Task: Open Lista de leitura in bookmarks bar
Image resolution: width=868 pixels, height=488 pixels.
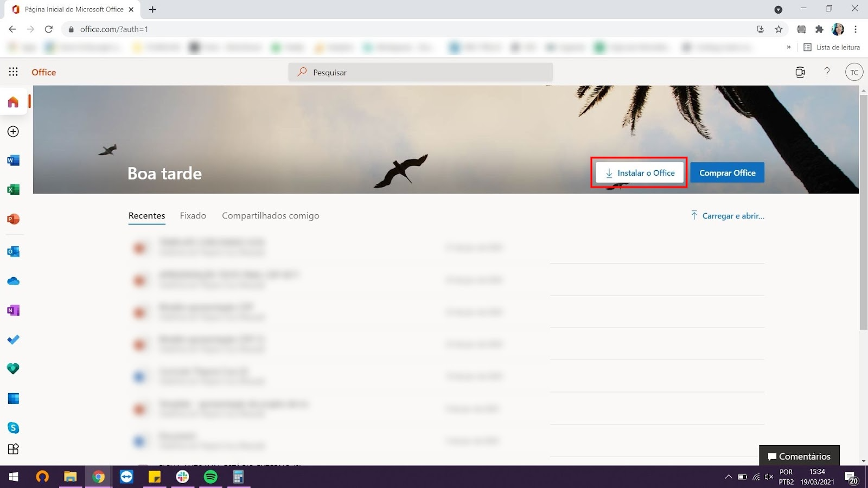Action: pos(832,47)
